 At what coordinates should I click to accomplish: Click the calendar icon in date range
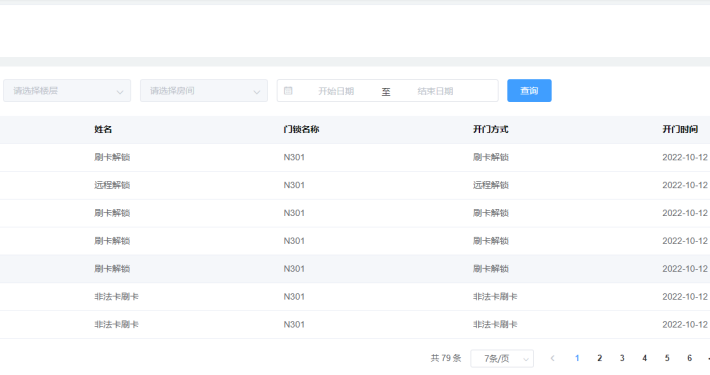[x=288, y=91]
